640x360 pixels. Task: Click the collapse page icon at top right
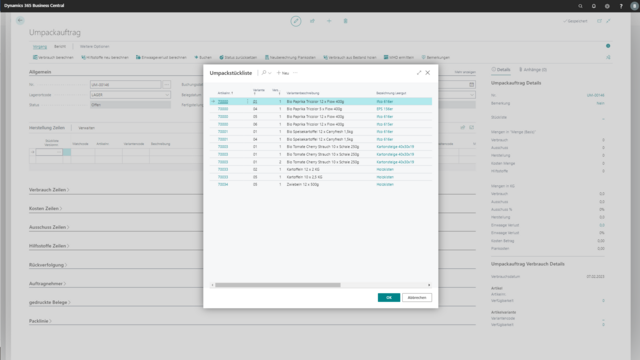coord(608,21)
